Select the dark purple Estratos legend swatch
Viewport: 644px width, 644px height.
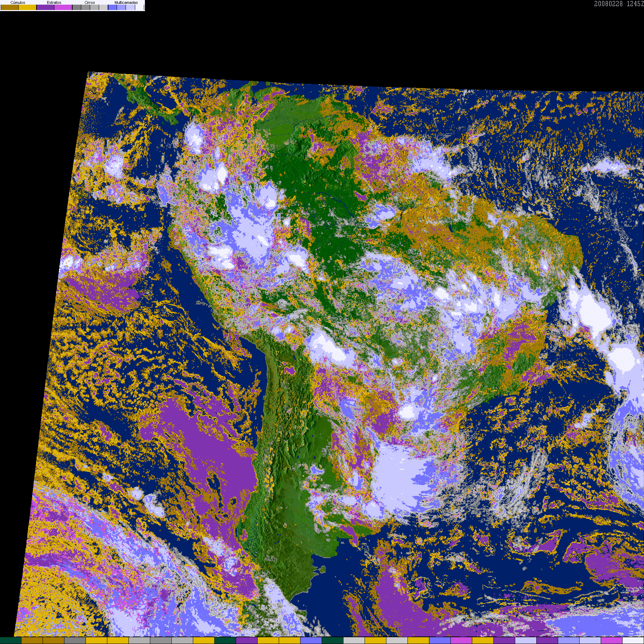45,7
